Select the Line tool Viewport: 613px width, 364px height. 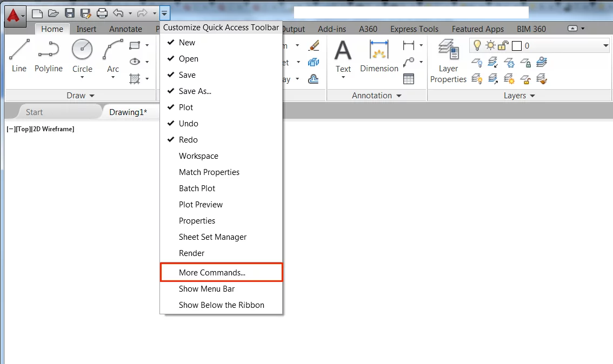pyautogui.click(x=18, y=58)
